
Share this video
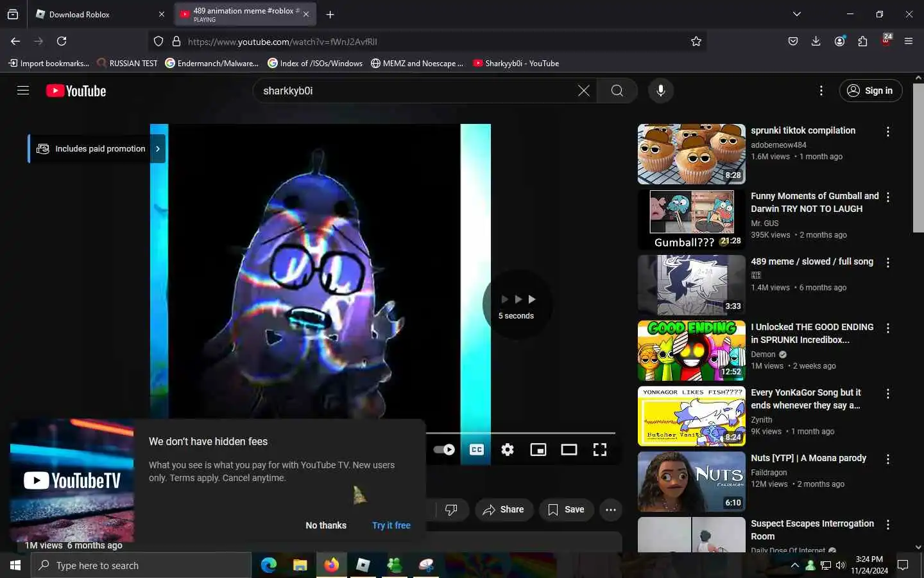(x=504, y=509)
